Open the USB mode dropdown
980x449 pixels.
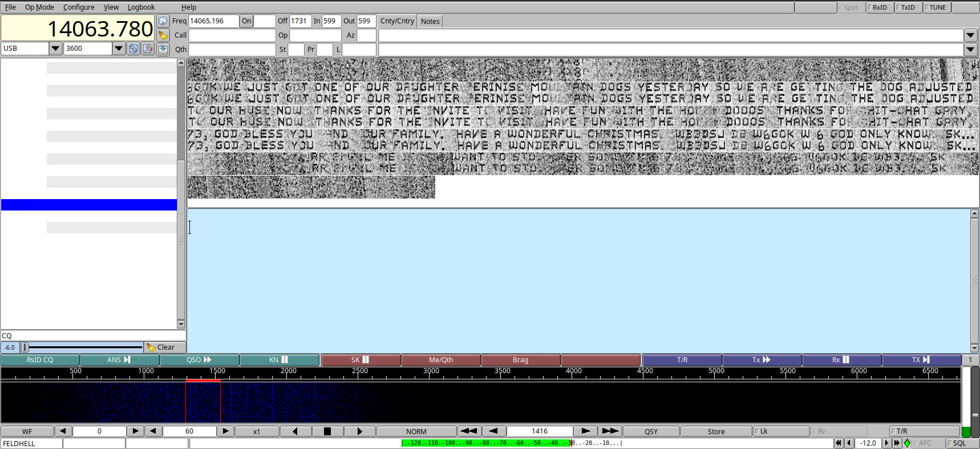(x=55, y=48)
